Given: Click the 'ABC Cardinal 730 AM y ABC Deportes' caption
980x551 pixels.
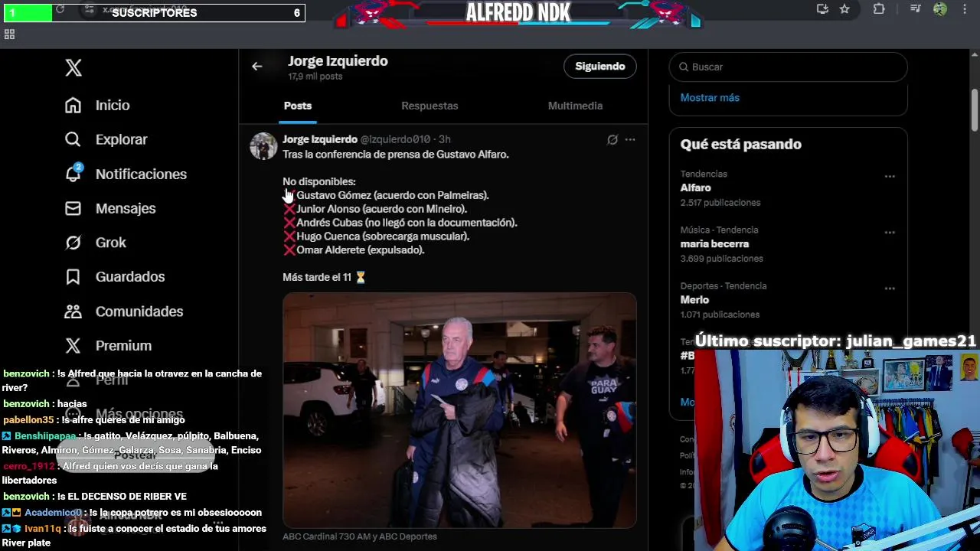Looking at the screenshot, I should 360,536.
